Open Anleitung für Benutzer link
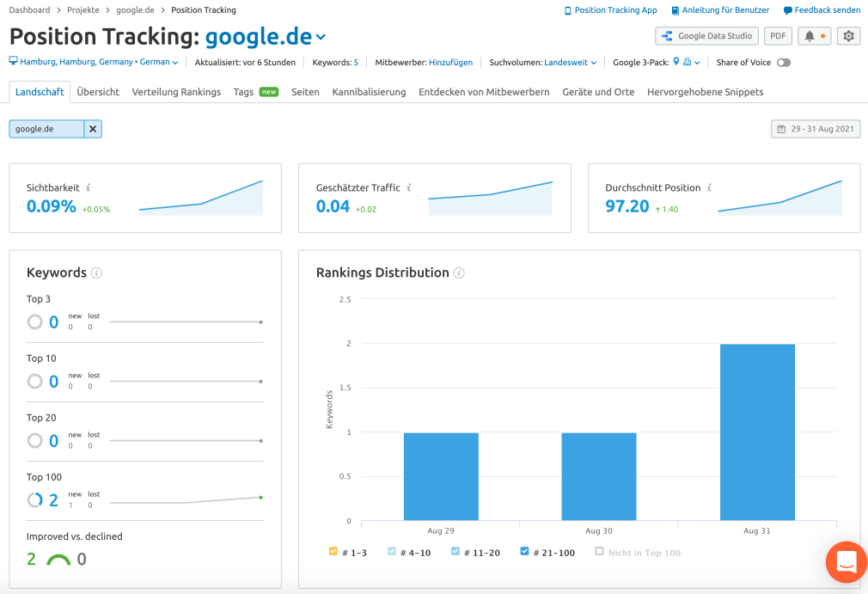Image resolution: width=868 pixels, height=594 pixels. click(720, 10)
